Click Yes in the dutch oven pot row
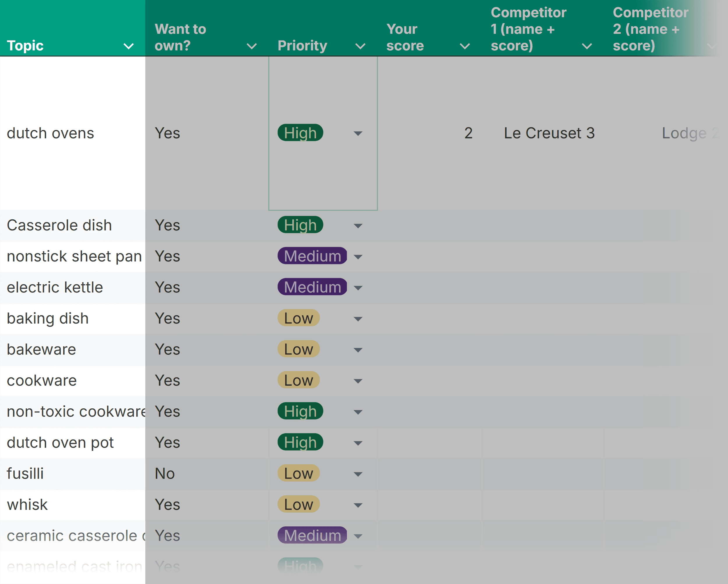This screenshot has width=728, height=584. pyautogui.click(x=167, y=442)
